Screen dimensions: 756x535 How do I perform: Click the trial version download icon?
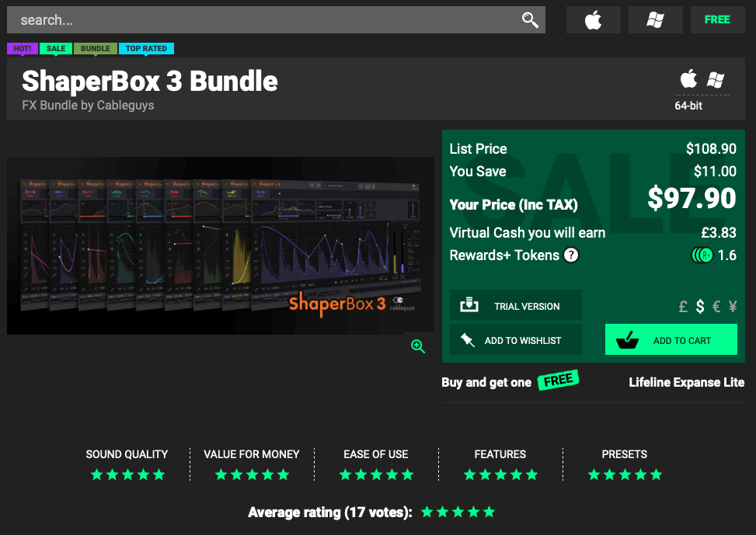(x=469, y=305)
